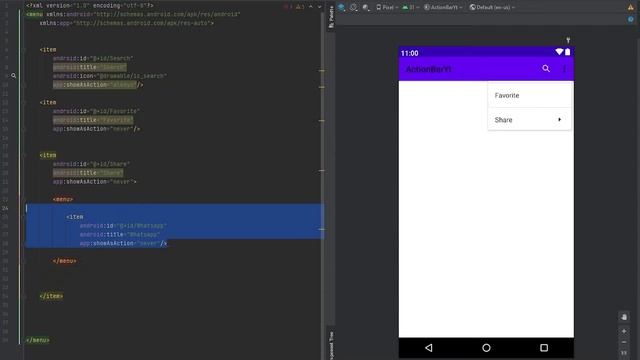The height and width of the screenshot is (360, 640).
Task: Click the warning count indicator in editor corner
Action: point(300,7)
